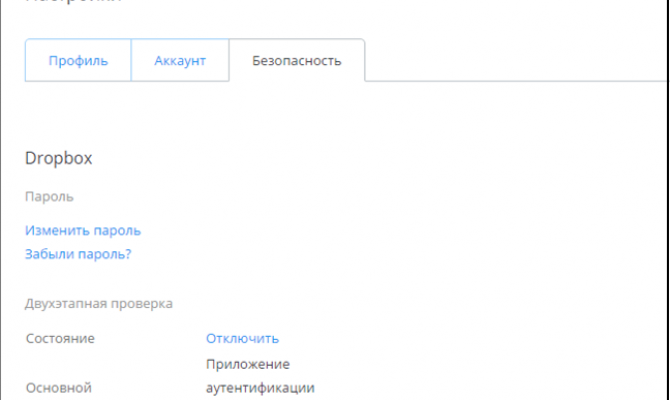Select the Dropbox section heading
The image size is (670, 400).
point(59,158)
